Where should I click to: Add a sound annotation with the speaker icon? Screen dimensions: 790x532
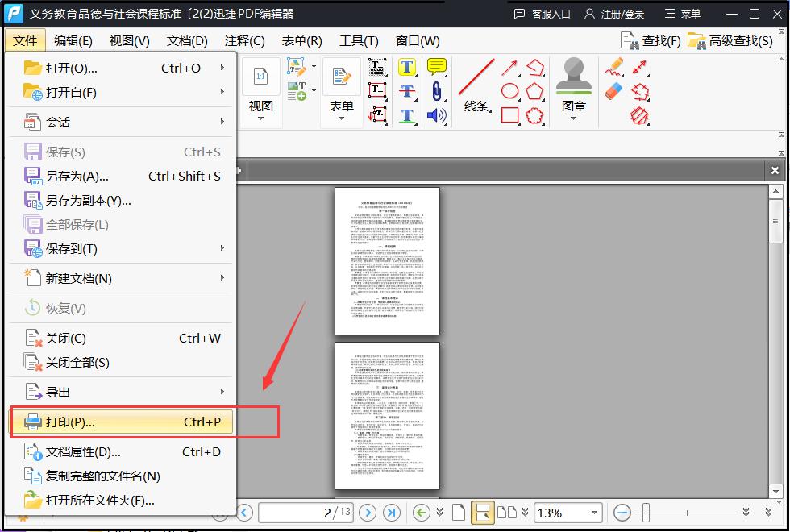(435, 114)
